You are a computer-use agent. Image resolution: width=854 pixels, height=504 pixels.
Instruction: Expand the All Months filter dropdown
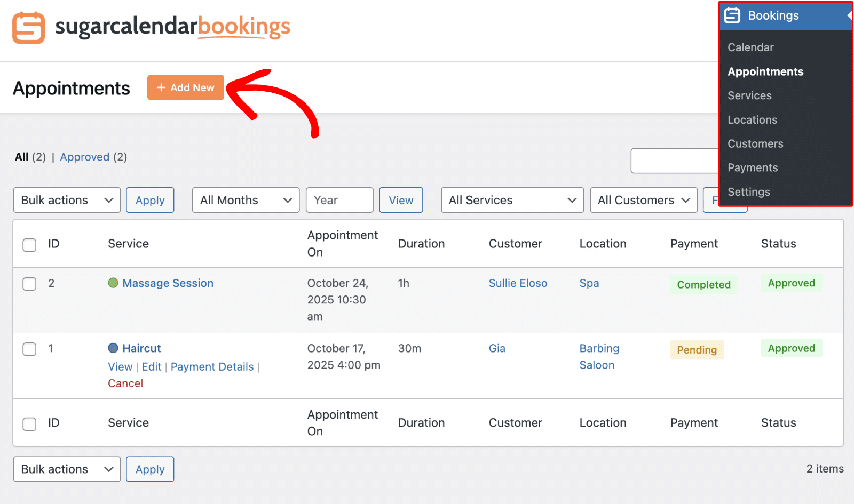(246, 200)
